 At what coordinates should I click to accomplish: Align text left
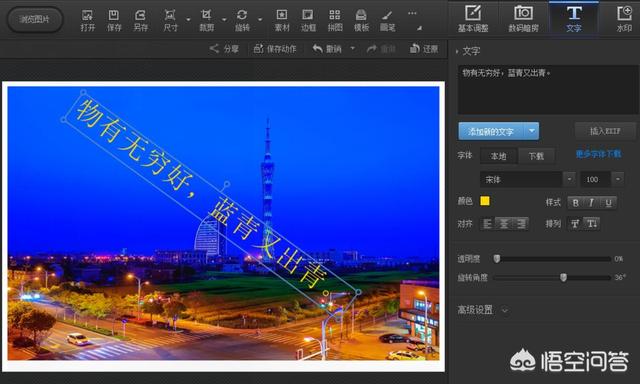coord(487,224)
